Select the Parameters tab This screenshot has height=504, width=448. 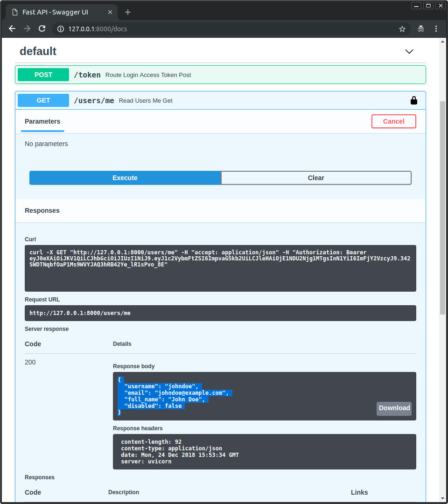coord(42,121)
